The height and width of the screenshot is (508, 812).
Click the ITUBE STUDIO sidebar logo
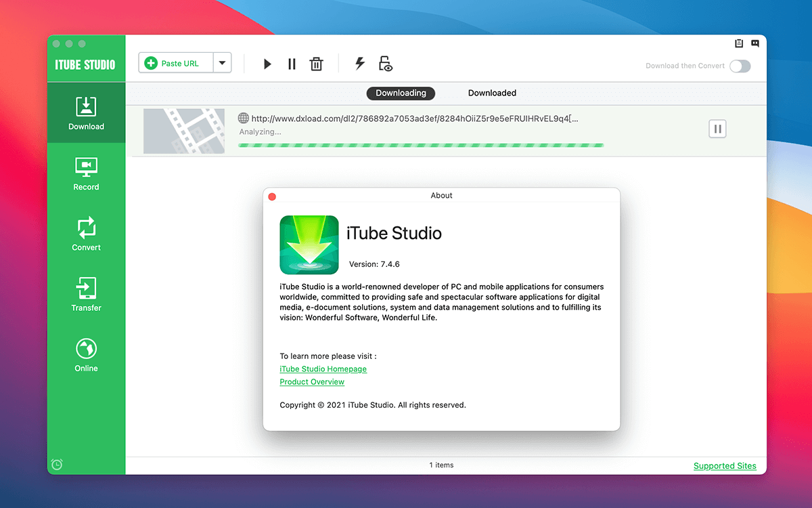coord(85,65)
